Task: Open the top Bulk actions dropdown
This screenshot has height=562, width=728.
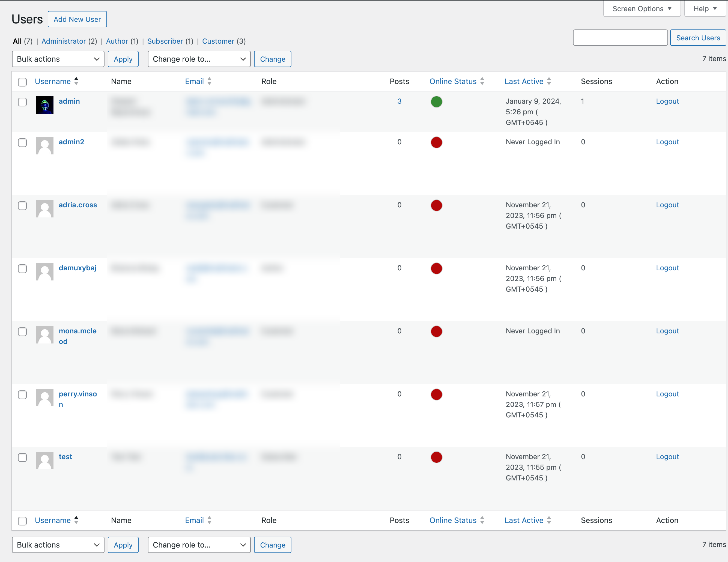Action: coord(58,59)
